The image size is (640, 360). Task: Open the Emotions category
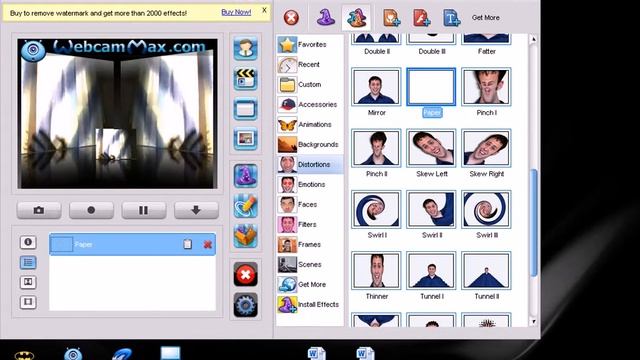[x=309, y=184]
